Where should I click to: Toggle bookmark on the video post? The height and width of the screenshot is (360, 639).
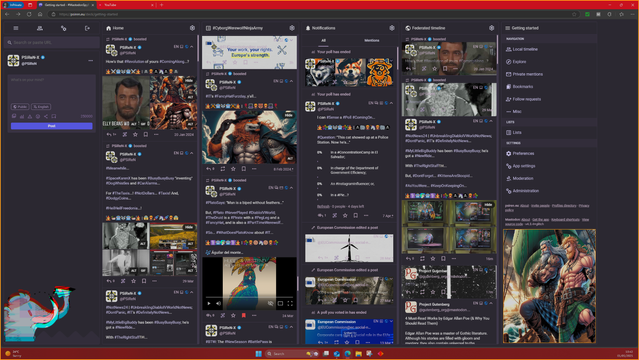click(244, 315)
